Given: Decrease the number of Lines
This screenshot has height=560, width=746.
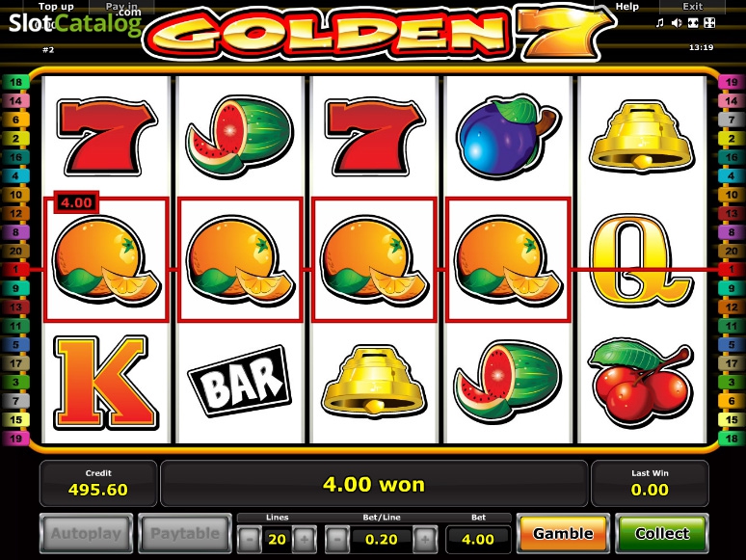Looking at the screenshot, I should click(250, 540).
